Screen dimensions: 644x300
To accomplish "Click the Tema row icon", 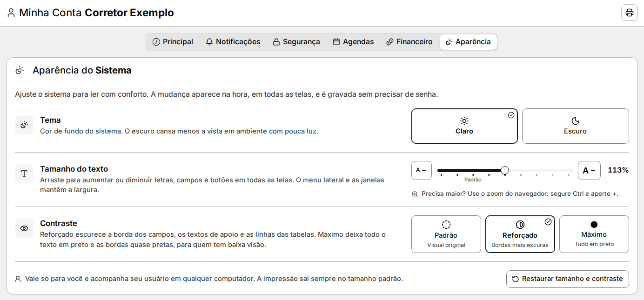I will 24,125.
